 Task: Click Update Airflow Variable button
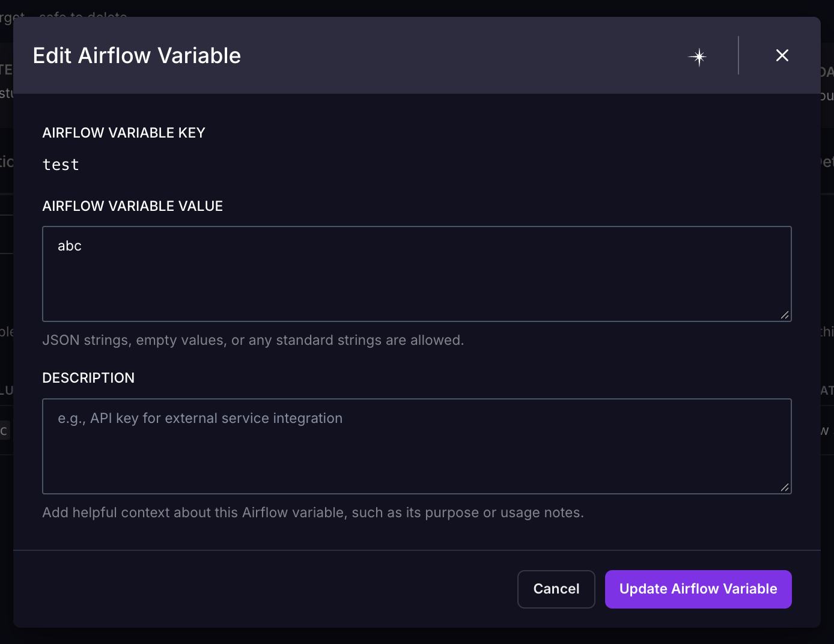point(698,589)
